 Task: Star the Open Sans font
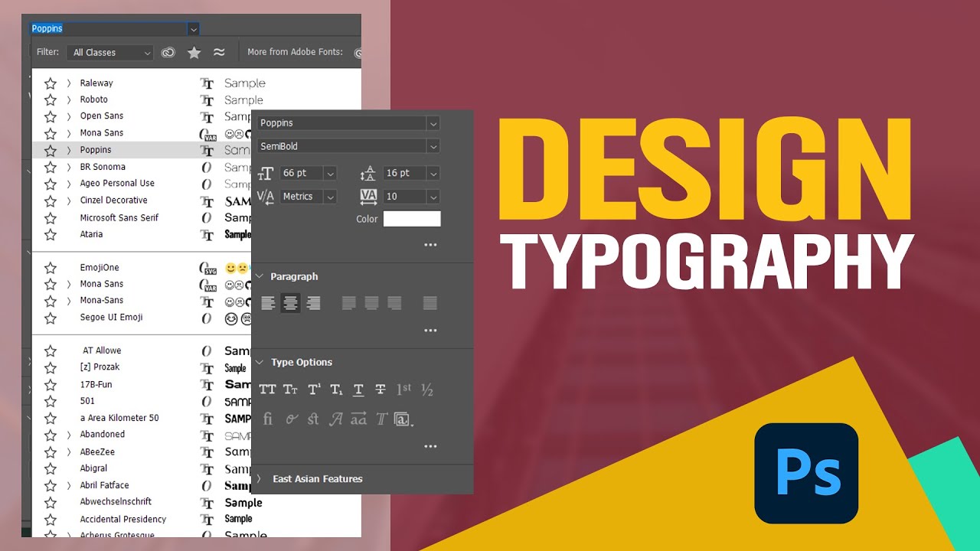coord(51,117)
